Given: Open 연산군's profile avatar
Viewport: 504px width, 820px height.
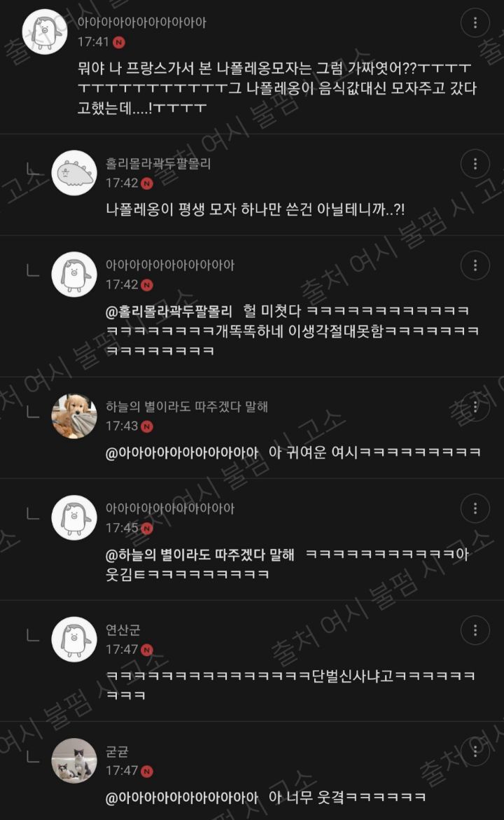Looking at the screenshot, I should tap(74, 639).
